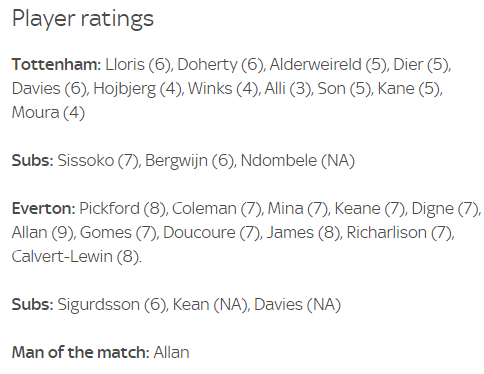Select the bold Tottenham label

click(x=56, y=64)
